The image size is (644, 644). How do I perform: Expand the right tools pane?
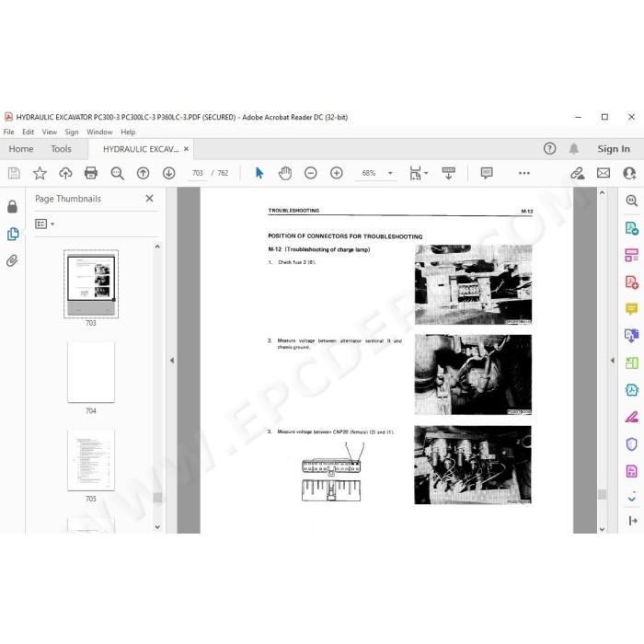click(x=633, y=521)
